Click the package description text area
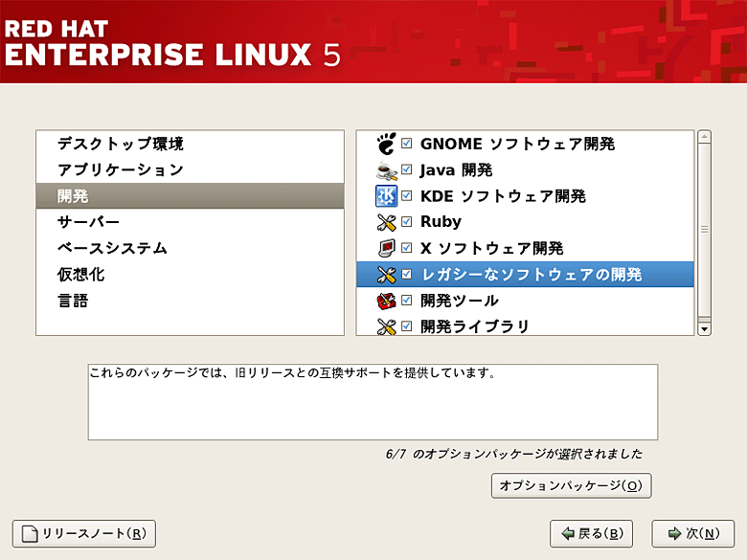 pos(373,402)
